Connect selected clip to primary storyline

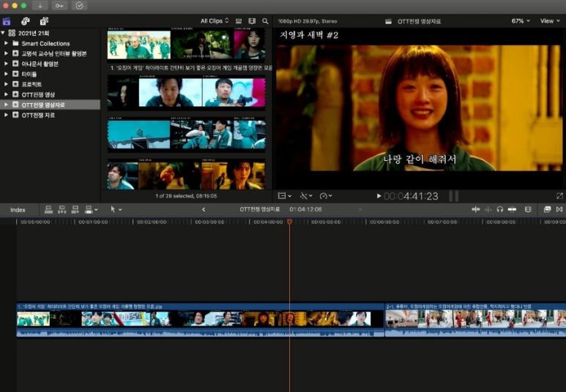pyautogui.click(x=48, y=209)
